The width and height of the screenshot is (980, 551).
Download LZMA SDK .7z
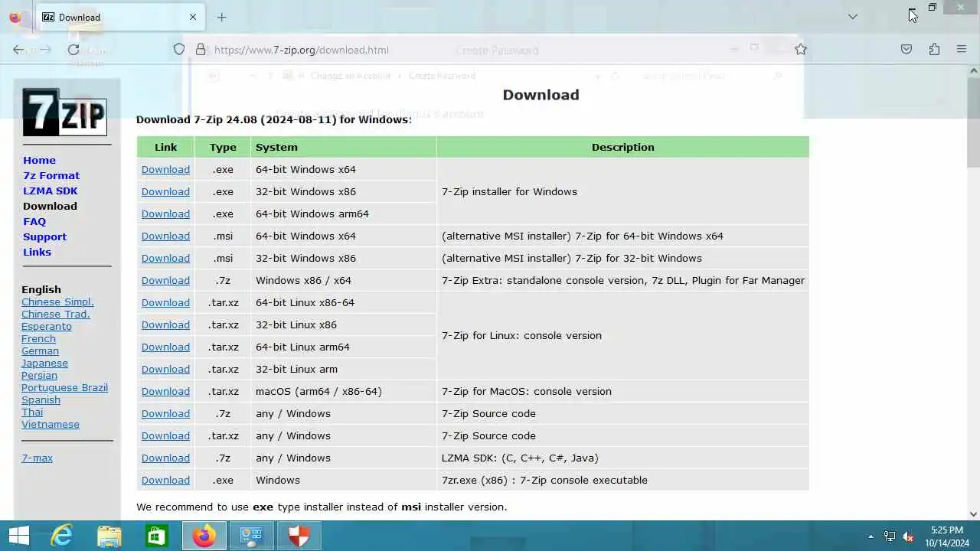click(165, 458)
